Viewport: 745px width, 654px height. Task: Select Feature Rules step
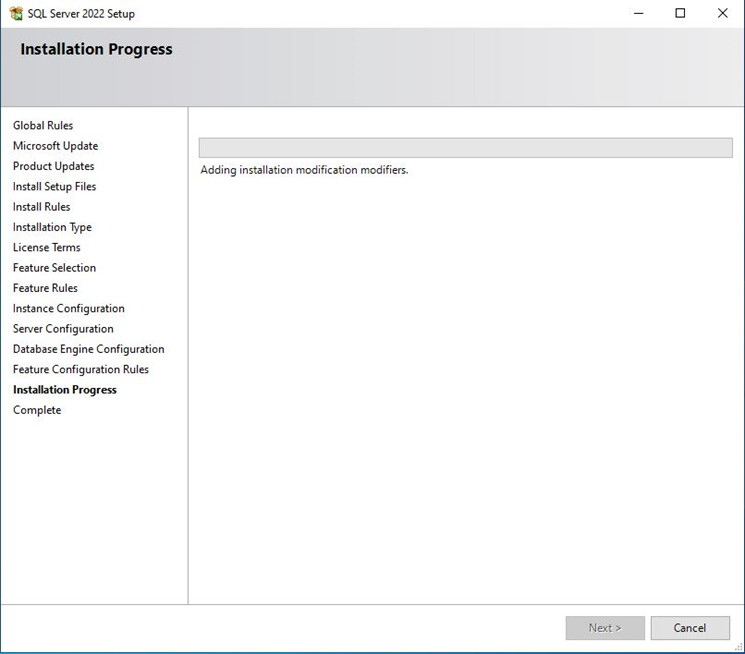(45, 288)
